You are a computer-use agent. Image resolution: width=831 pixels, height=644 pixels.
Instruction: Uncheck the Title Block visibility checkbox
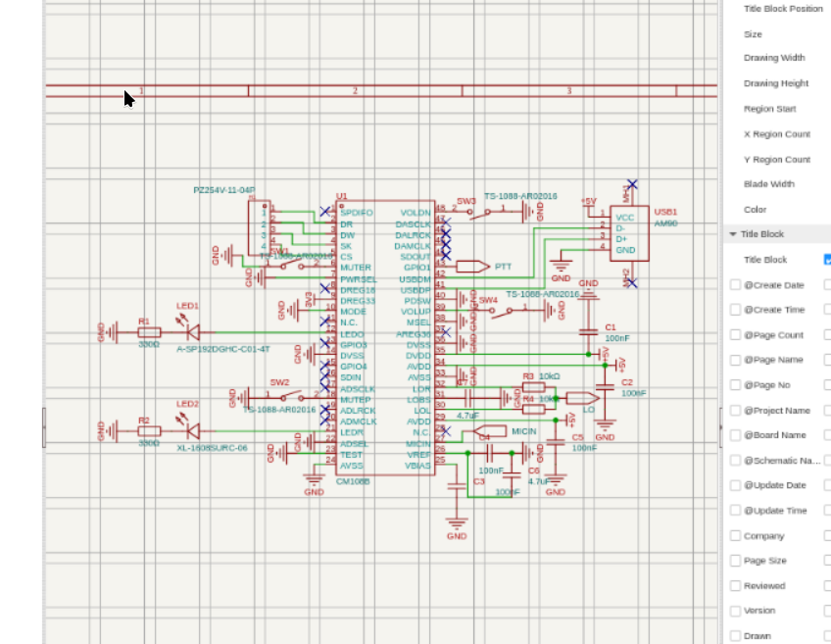pyautogui.click(x=827, y=260)
